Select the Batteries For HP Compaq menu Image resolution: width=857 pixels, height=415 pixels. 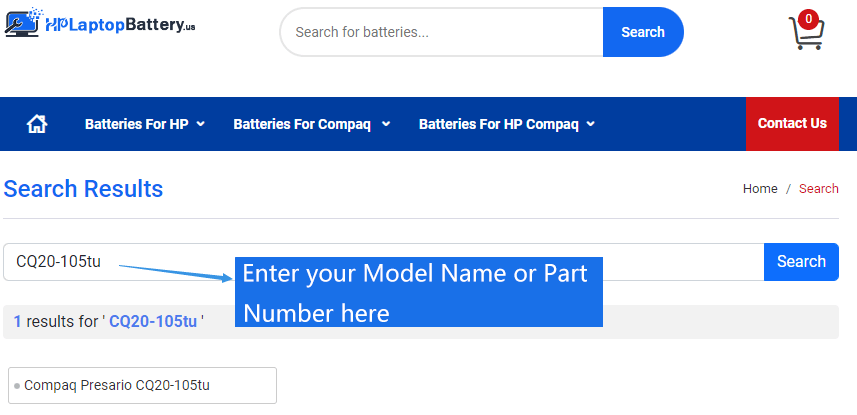click(498, 124)
